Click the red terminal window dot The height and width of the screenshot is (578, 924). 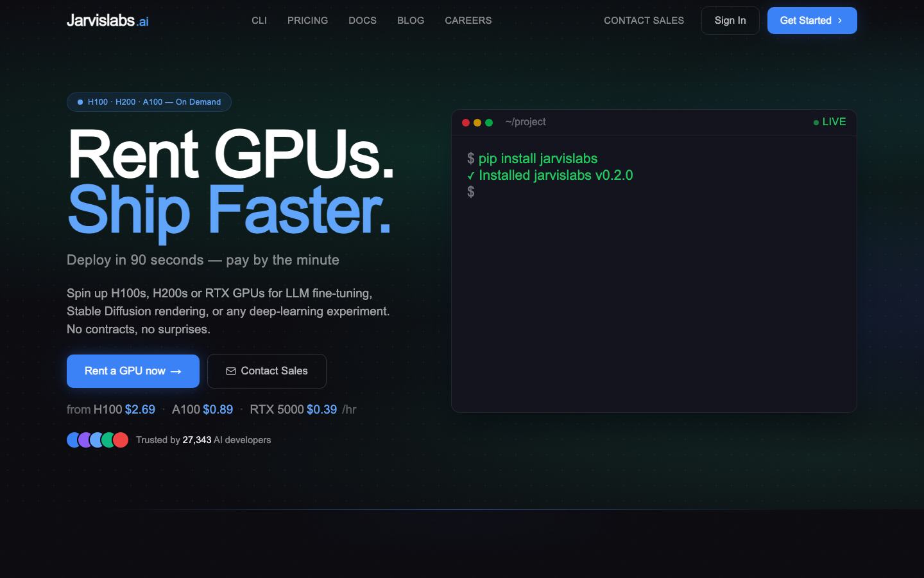coord(466,123)
